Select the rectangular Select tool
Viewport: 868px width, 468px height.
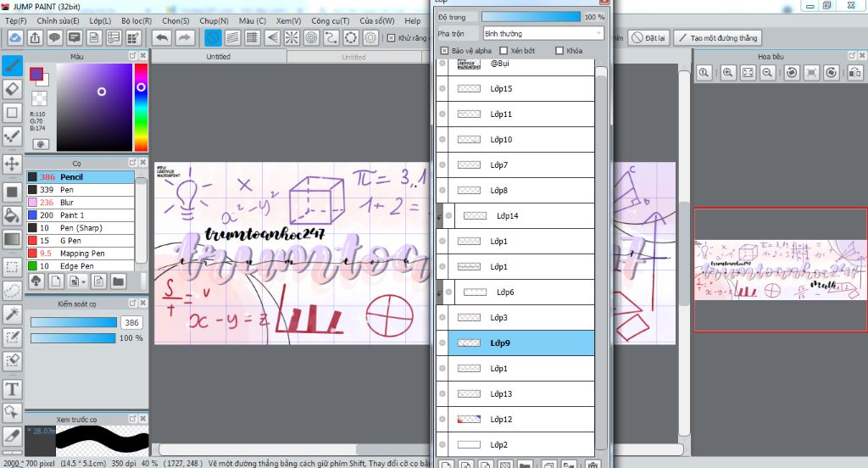(x=12, y=267)
